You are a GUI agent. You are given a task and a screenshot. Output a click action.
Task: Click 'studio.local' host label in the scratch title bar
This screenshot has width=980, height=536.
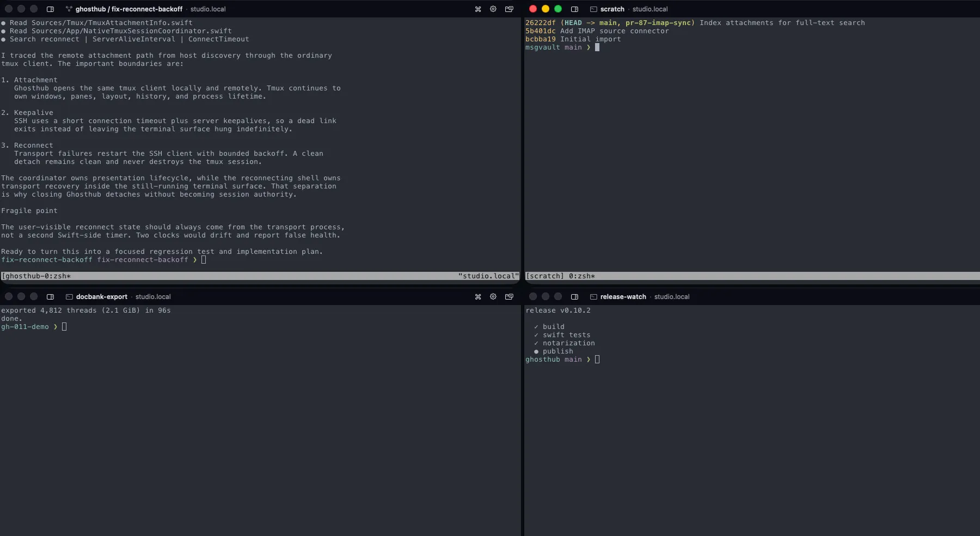tap(650, 9)
